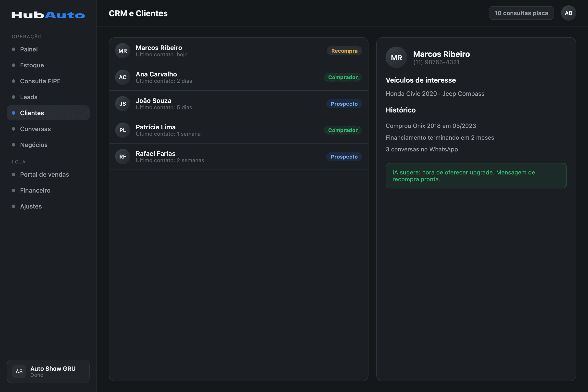
Task: Click 'Último contato: 2 semanas' text
Action: [x=170, y=160]
